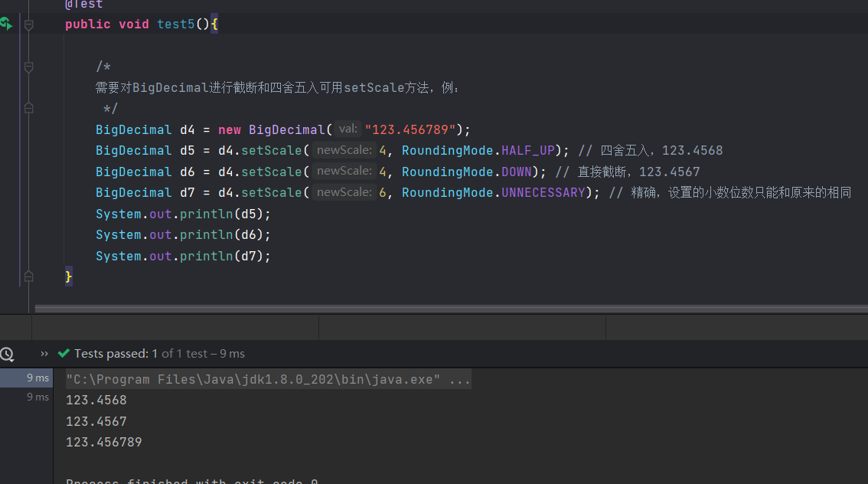Click the val: parameter hint
The width and height of the screenshot is (868, 484).
pyautogui.click(x=348, y=129)
